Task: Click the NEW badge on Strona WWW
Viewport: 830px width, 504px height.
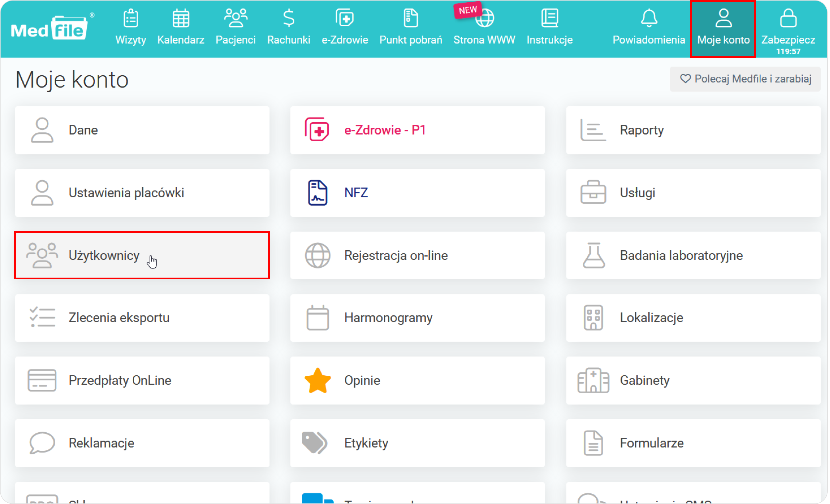Action: point(468,11)
